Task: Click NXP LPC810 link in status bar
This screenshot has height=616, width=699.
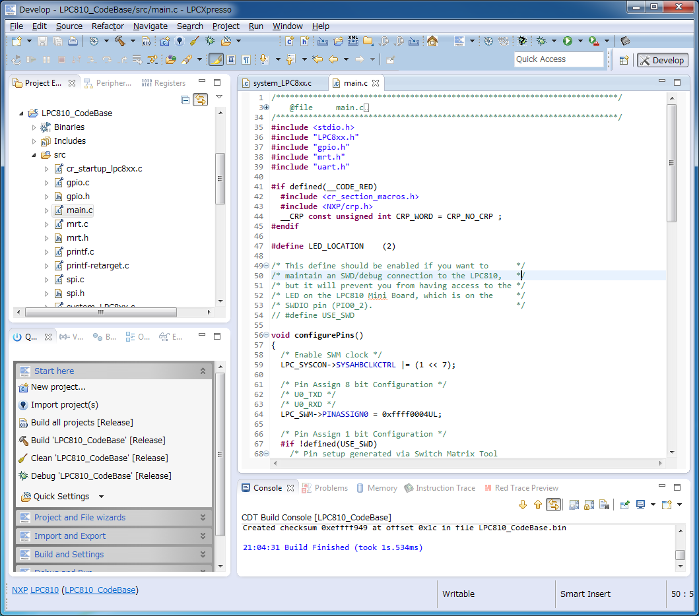Action: coord(35,590)
